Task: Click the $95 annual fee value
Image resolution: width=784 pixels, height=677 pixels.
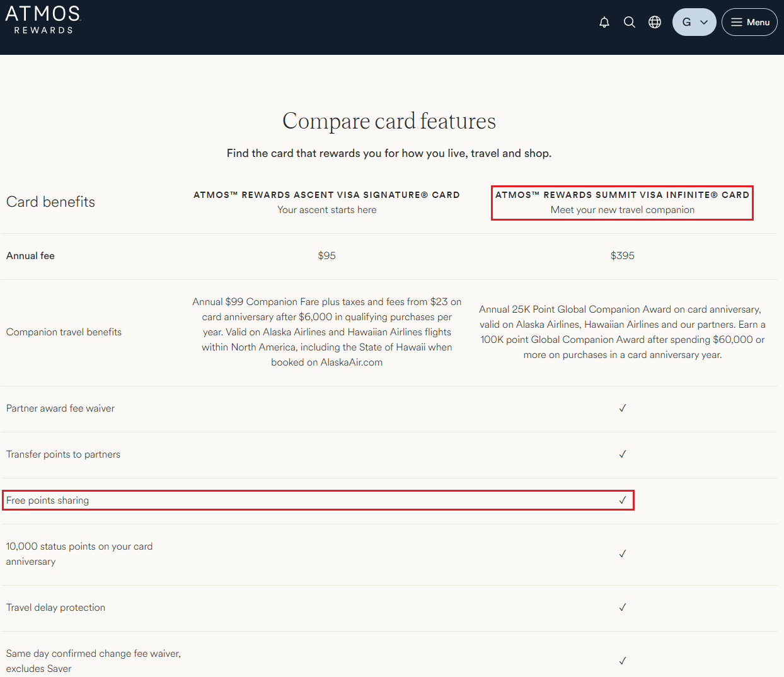Action: [x=326, y=256]
